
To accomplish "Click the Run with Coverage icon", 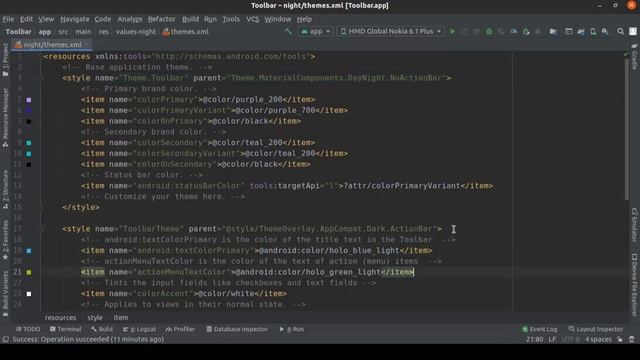I will point(501,31).
